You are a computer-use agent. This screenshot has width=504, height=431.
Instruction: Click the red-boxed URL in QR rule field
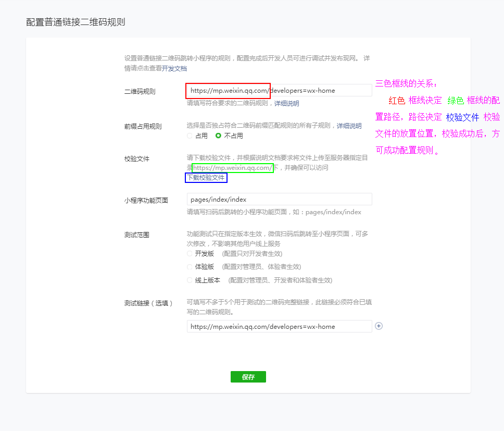pos(228,90)
